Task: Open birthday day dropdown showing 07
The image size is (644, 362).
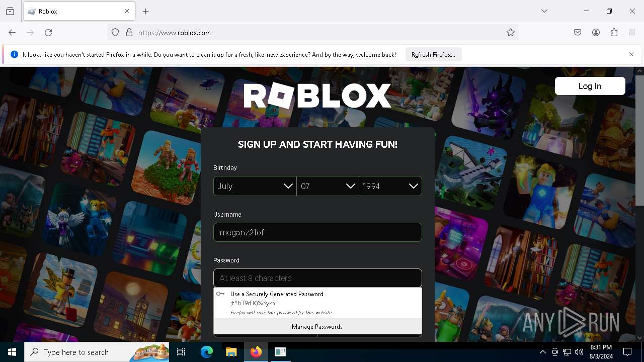Action: 328,186
